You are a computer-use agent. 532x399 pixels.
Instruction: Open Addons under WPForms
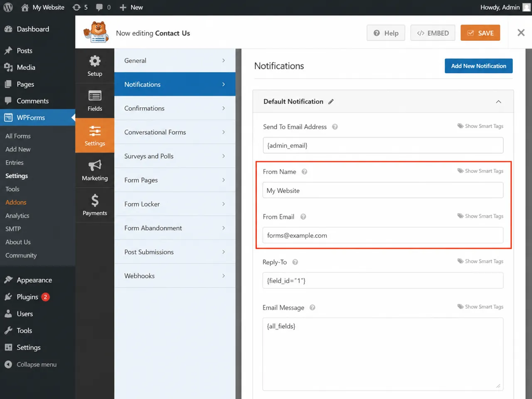click(x=16, y=202)
